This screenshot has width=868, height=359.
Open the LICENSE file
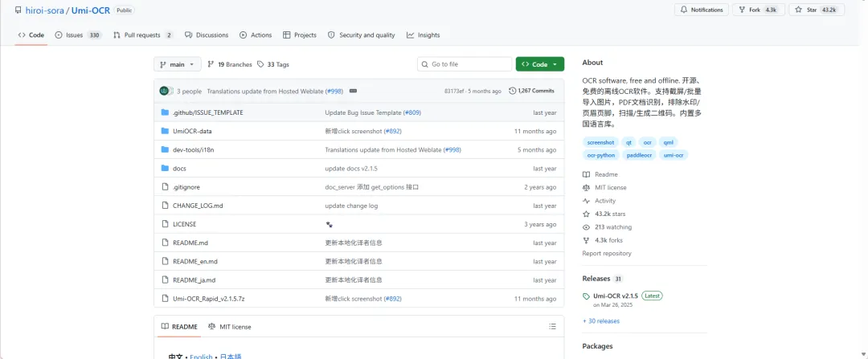[184, 225]
